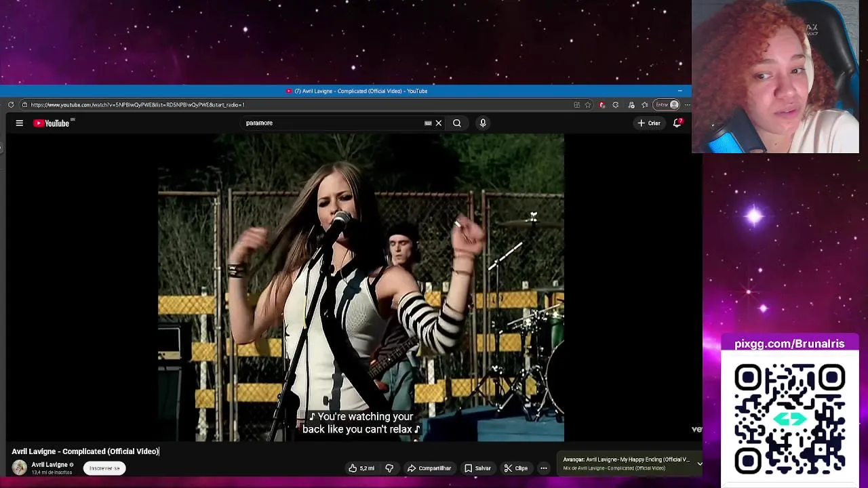
Task: View site information icon beside URL
Action: (24, 104)
